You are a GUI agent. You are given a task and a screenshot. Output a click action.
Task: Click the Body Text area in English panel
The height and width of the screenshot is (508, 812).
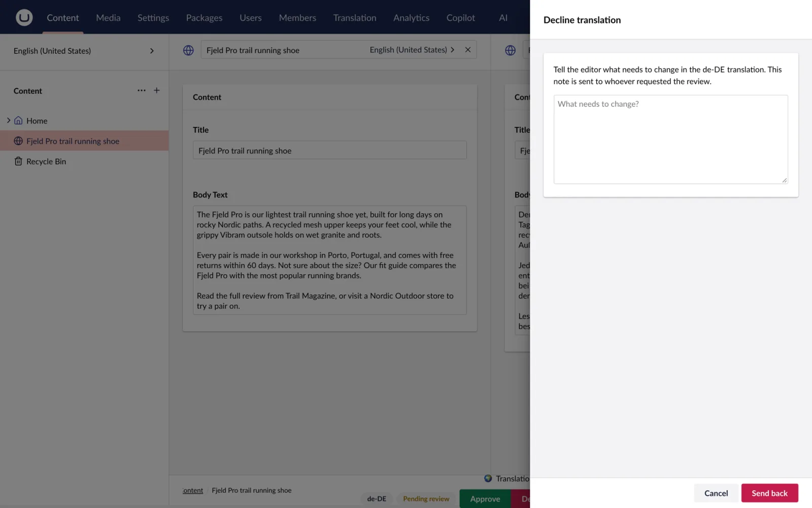pos(329,260)
